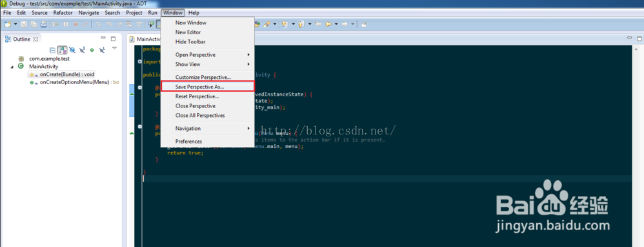Open the Back history dropdown arrow
The image size is (644, 247).
pyautogui.click(x=336, y=25)
